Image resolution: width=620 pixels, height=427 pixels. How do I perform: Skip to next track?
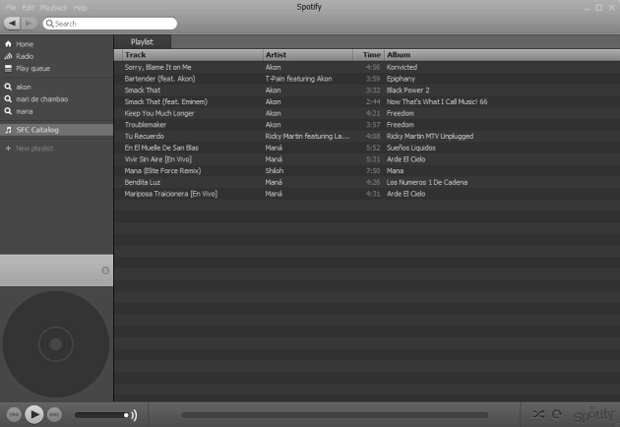54,414
